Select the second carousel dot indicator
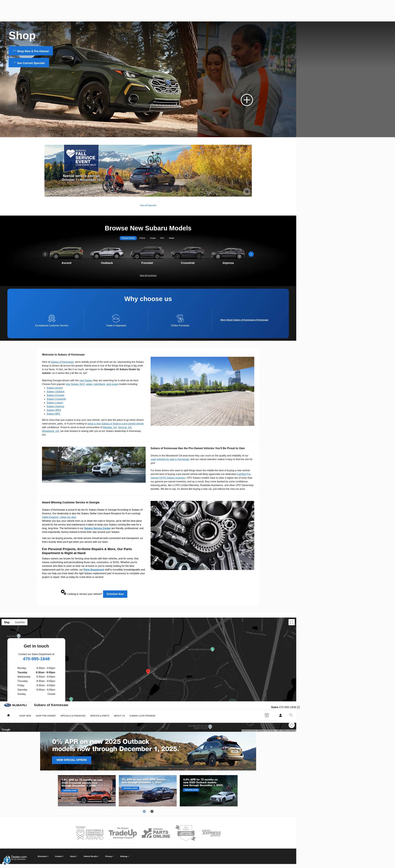 click(152, 811)
